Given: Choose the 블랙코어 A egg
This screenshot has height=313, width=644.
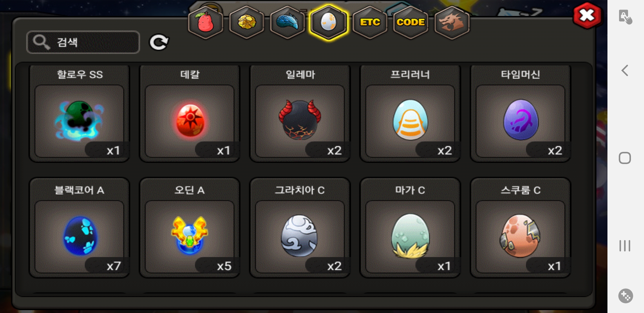Looking at the screenshot, I should coord(79,228).
